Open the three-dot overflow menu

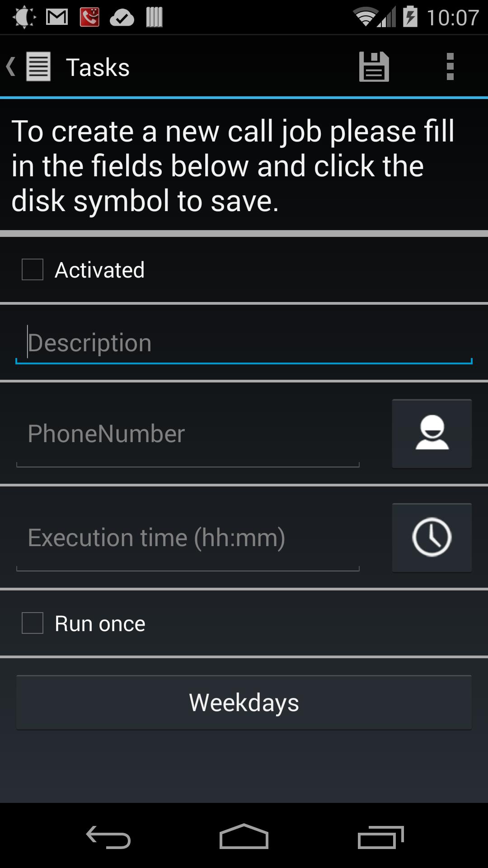[x=450, y=67]
